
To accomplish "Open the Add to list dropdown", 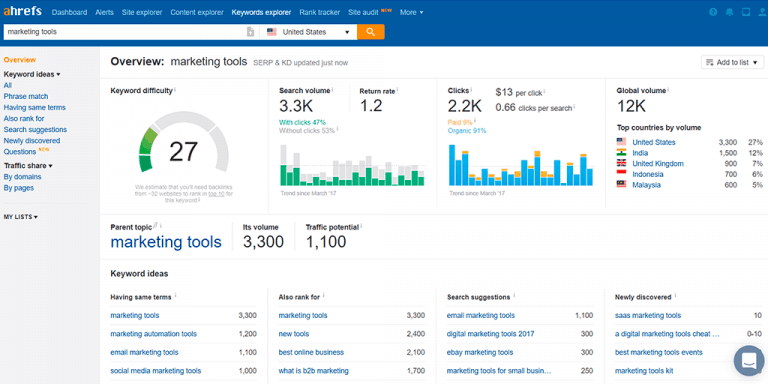I will 733,62.
